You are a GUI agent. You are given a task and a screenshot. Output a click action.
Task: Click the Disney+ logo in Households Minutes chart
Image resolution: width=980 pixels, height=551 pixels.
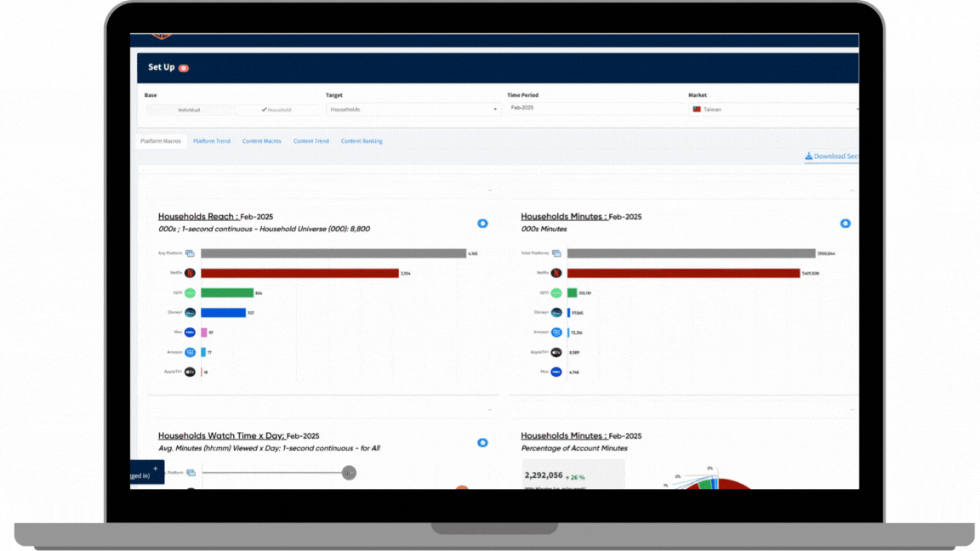556,312
